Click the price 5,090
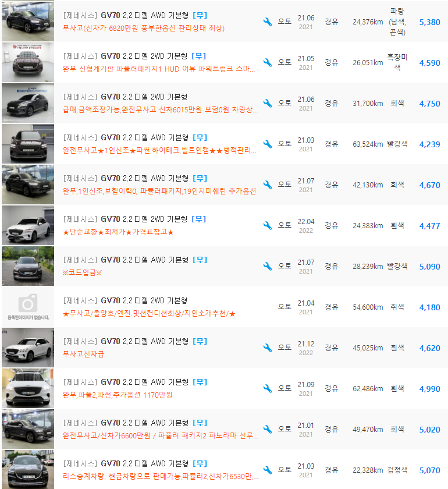This screenshot has width=448, height=489. [429, 267]
